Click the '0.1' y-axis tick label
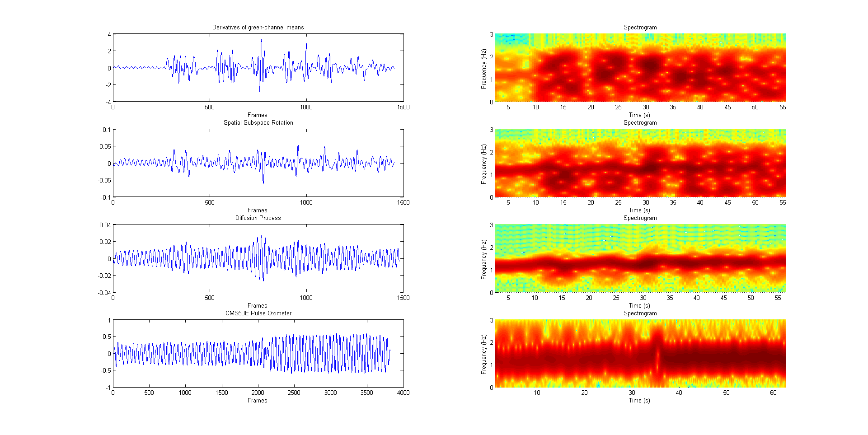This screenshot has height=435, width=868. (x=107, y=130)
